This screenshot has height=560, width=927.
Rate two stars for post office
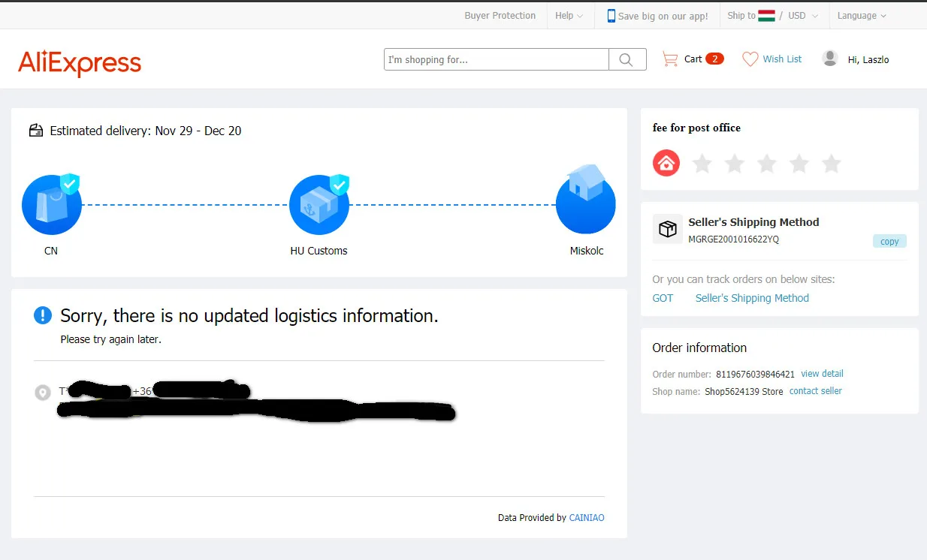735,164
